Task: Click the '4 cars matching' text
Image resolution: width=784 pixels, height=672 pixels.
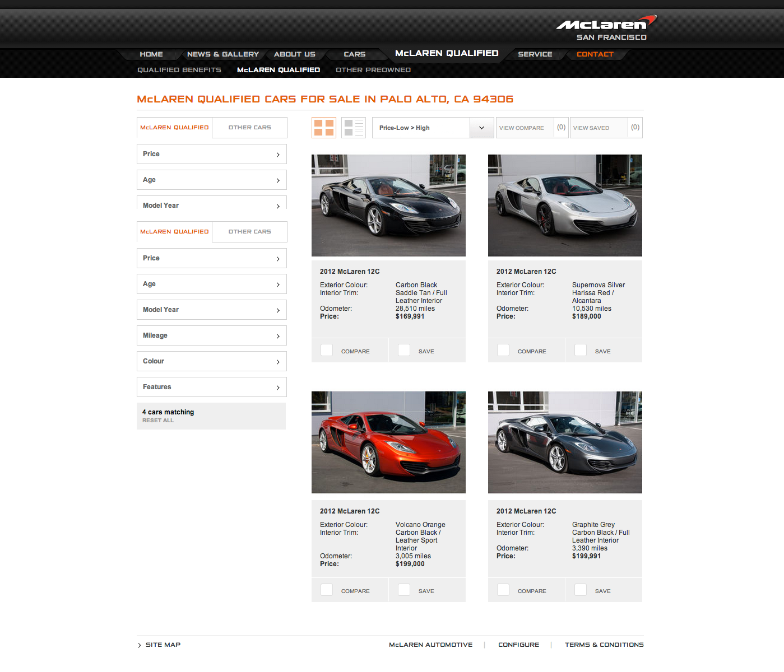Action: 168,412
